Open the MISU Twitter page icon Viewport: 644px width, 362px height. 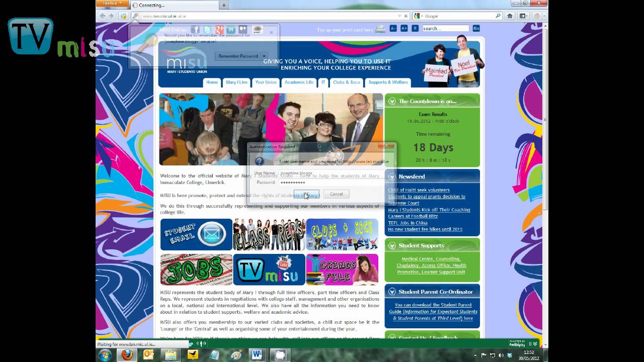(x=207, y=30)
